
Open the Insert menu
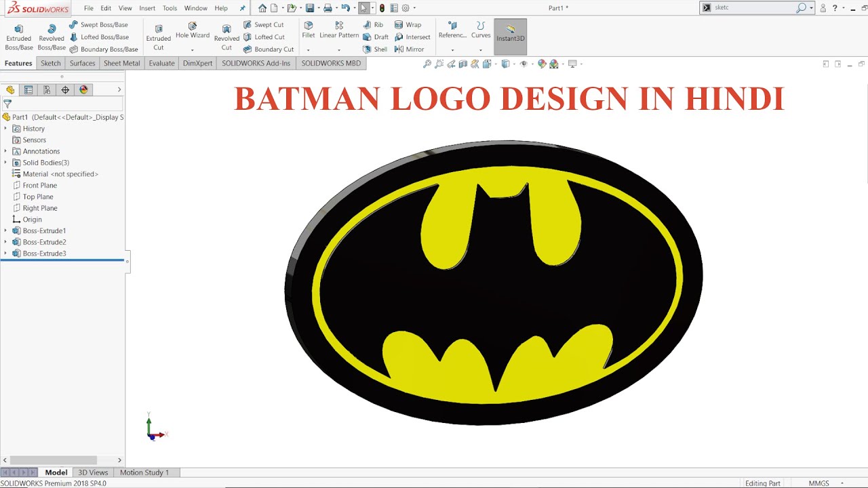tap(147, 8)
